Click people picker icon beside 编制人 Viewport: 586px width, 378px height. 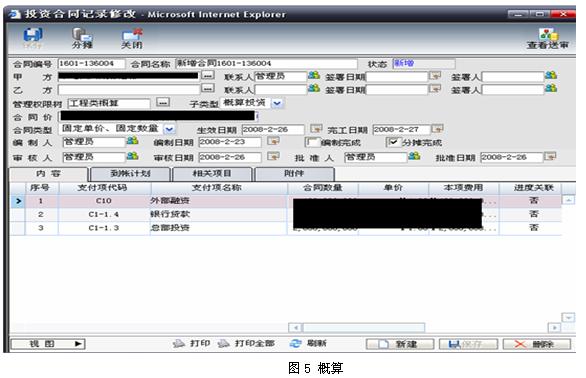point(132,141)
